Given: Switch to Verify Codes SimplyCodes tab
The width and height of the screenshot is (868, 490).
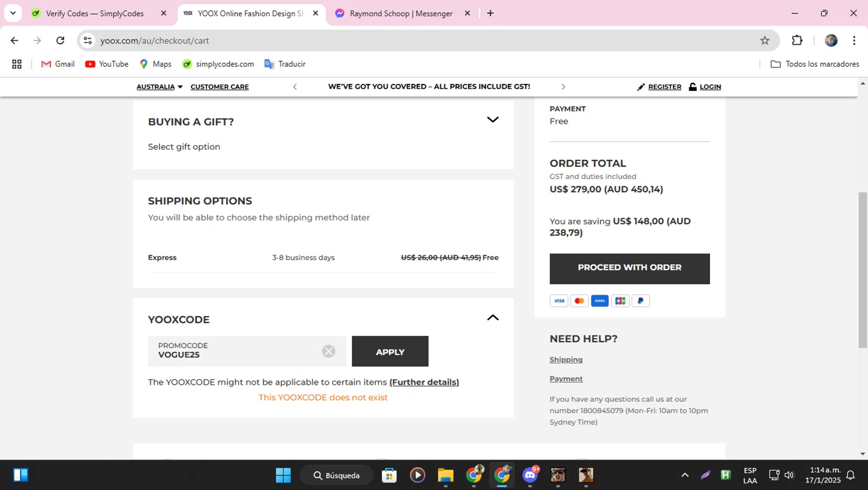Looking at the screenshot, I should pos(95,13).
